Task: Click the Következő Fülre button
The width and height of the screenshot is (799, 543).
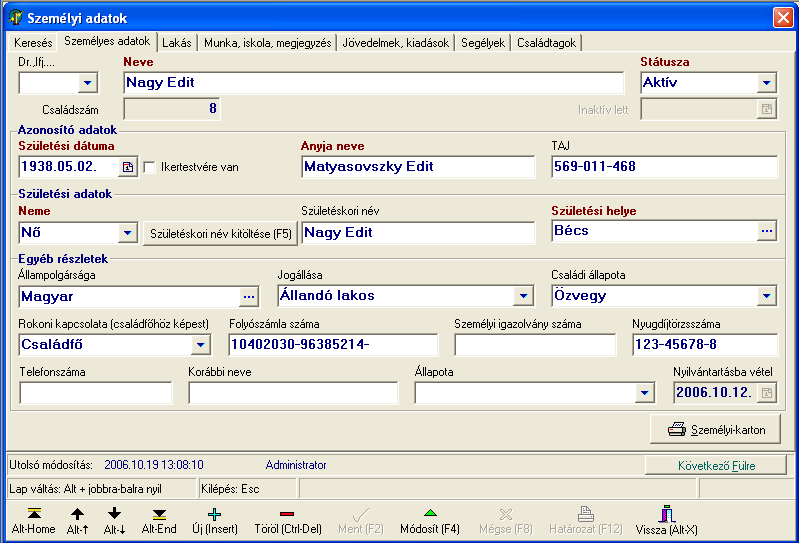Action: click(716, 466)
